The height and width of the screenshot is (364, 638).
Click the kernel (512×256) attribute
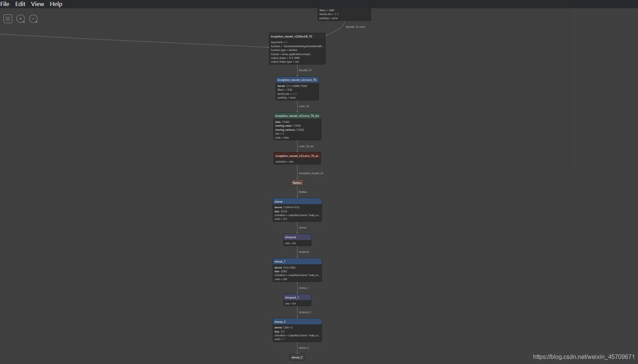(285, 268)
